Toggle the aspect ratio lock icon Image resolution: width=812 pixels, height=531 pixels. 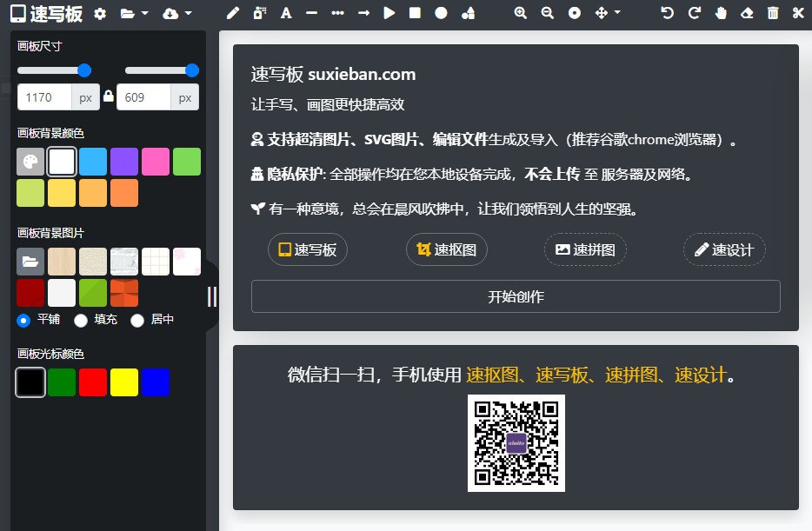tap(108, 96)
